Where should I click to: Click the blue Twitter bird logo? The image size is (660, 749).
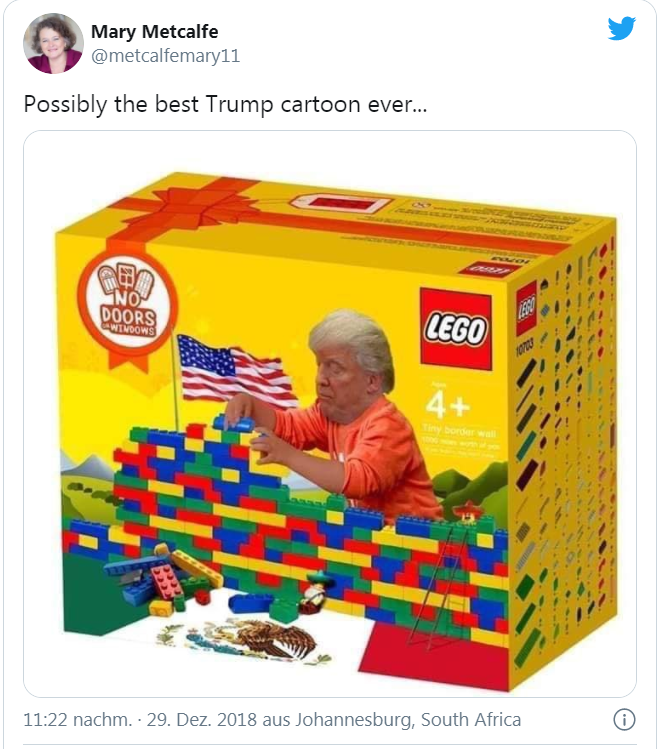(622, 28)
